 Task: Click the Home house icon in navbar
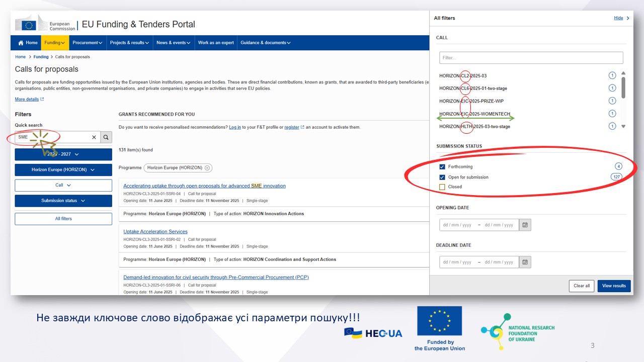pyautogui.click(x=21, y=43)
